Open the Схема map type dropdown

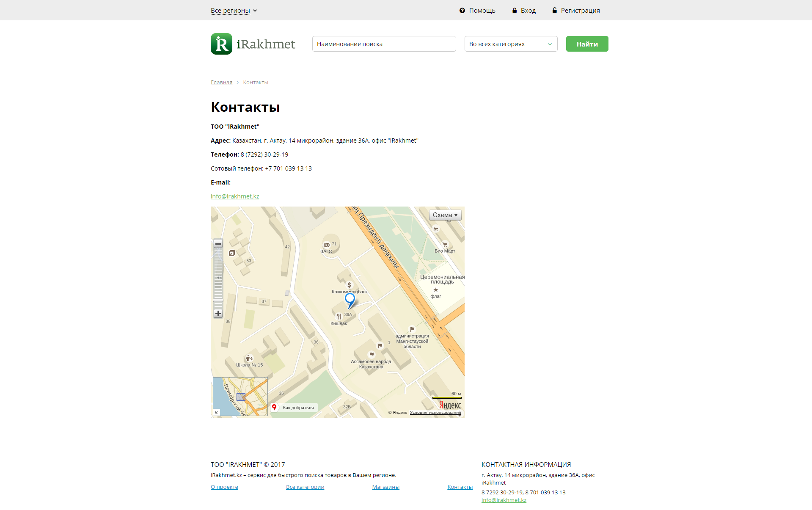445,215
